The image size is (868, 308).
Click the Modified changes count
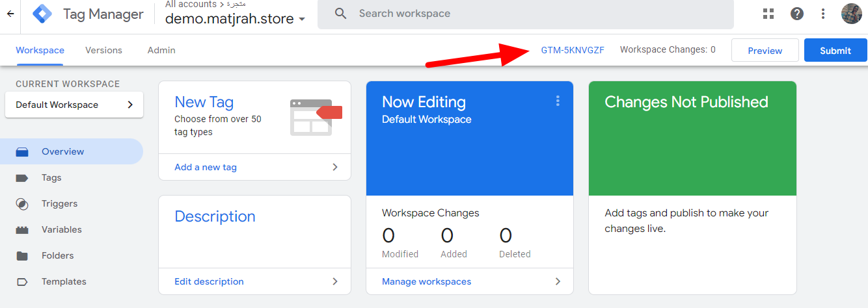[x=388, y=235]
